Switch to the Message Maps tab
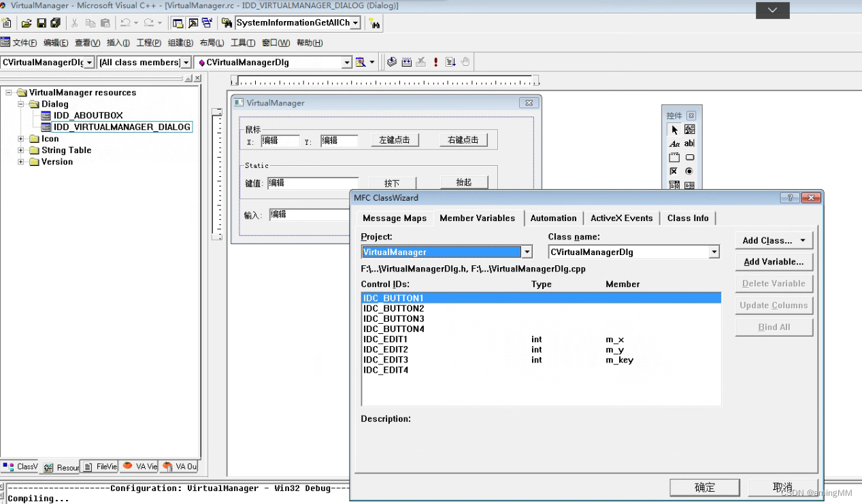Viewport: 862px width, 504px height. 395,218
